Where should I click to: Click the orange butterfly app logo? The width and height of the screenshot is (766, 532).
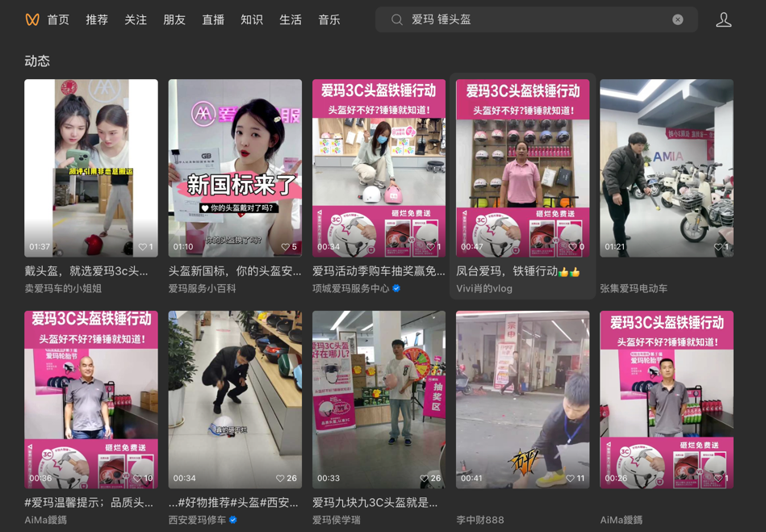[32, 19]
